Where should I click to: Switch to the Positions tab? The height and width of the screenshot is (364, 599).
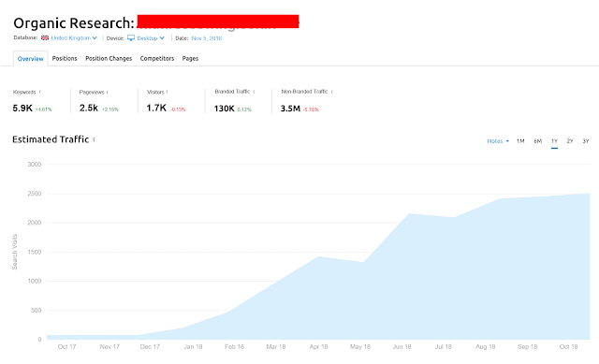65,58
